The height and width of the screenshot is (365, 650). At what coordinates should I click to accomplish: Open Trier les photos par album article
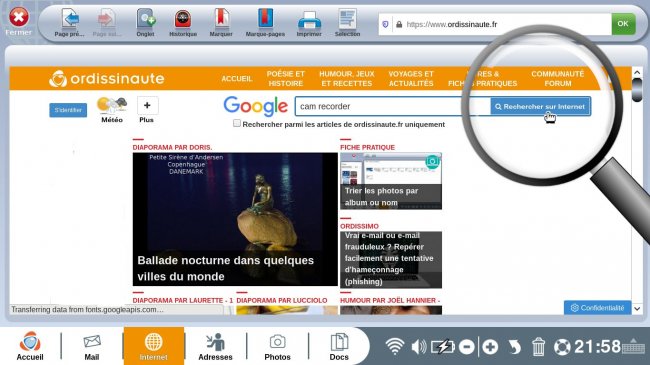click(391, 181)
